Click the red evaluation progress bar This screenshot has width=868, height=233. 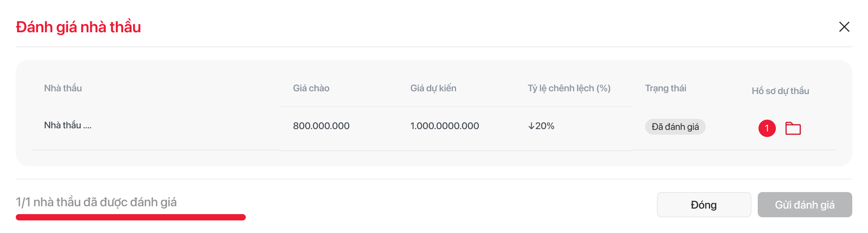[131, 217]
